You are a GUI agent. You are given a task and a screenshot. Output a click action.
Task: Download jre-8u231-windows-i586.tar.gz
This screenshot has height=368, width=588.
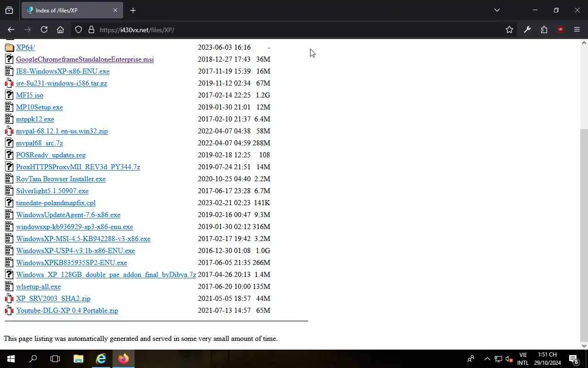coord(62,83)
